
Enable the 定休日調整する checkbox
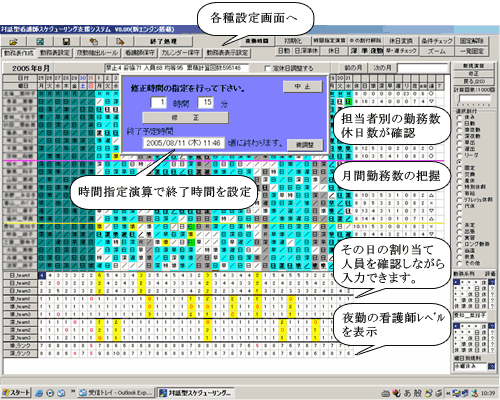(267, 68)
